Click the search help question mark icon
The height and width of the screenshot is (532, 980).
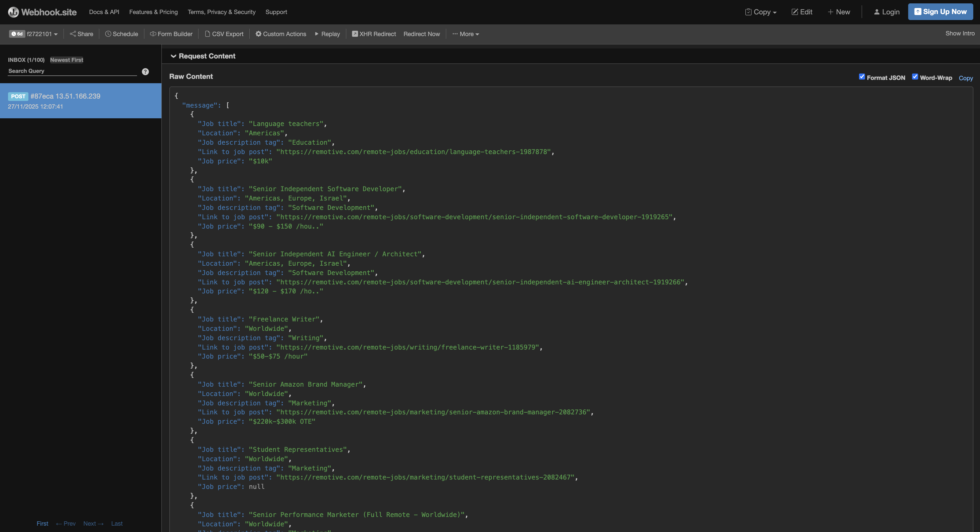[x=145, y=71]
